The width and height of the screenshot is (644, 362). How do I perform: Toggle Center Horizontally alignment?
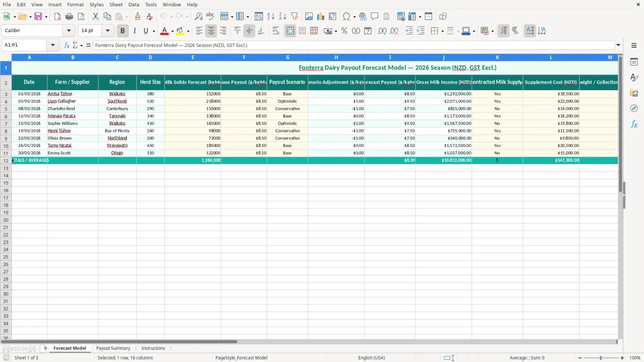(211, 31)
